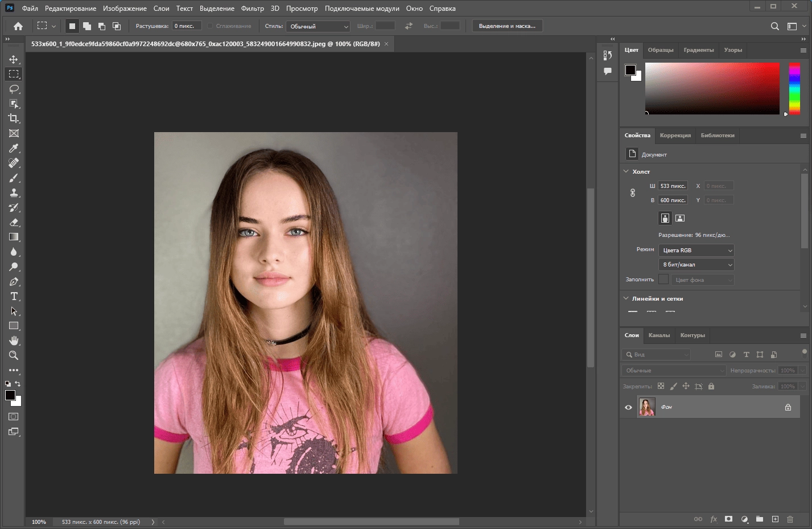Select the Frame tool
The image size is (812, 529).
(14, 133)
